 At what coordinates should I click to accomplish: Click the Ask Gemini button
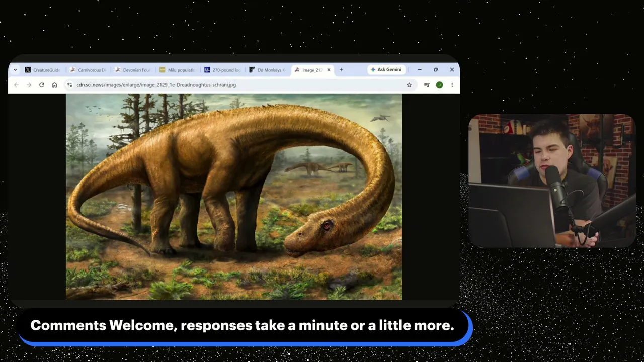click(386, 70)
